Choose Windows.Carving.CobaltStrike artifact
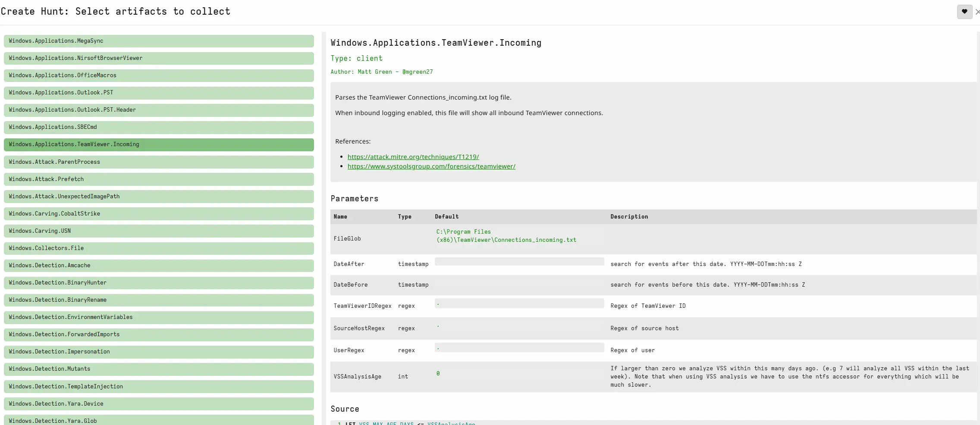980x425 pixels. pos(159,214)
